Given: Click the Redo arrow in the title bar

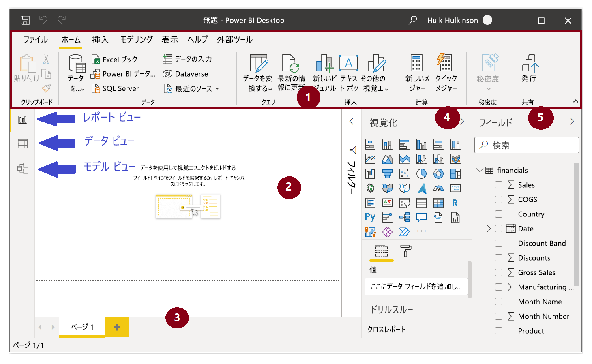Looking at the screenshot, I should pos(62,20).
